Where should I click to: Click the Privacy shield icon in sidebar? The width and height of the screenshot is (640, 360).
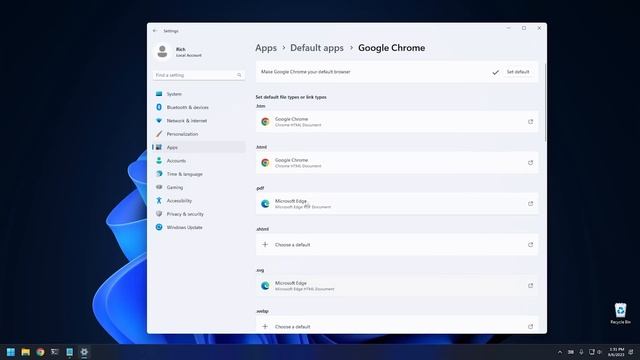(x=159, y=214)
